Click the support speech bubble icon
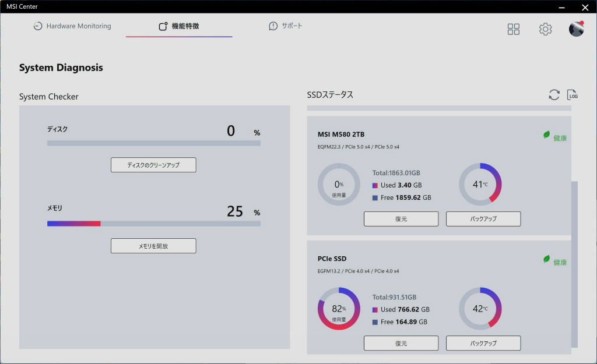597x364 pixels. click(x=273, y=26)
